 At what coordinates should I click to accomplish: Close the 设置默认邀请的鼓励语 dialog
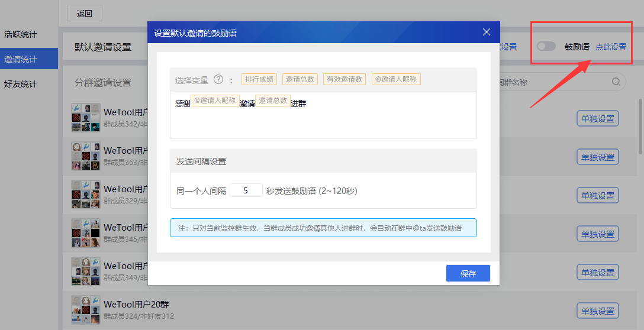487,32
